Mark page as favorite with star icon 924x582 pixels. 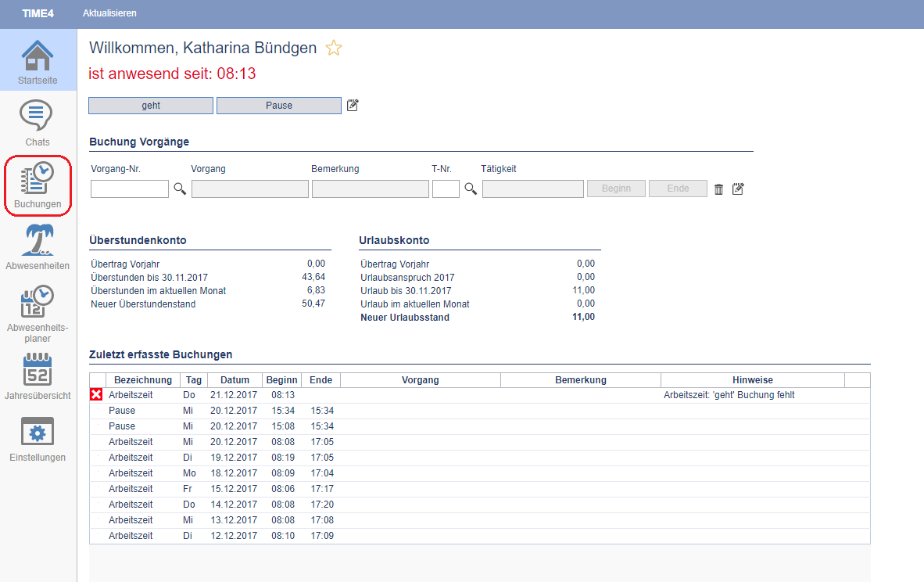coord(334,48)
